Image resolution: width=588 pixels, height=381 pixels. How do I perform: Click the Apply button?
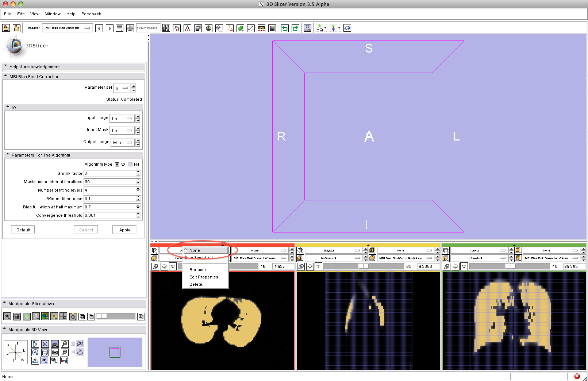(x=124, y=230)
